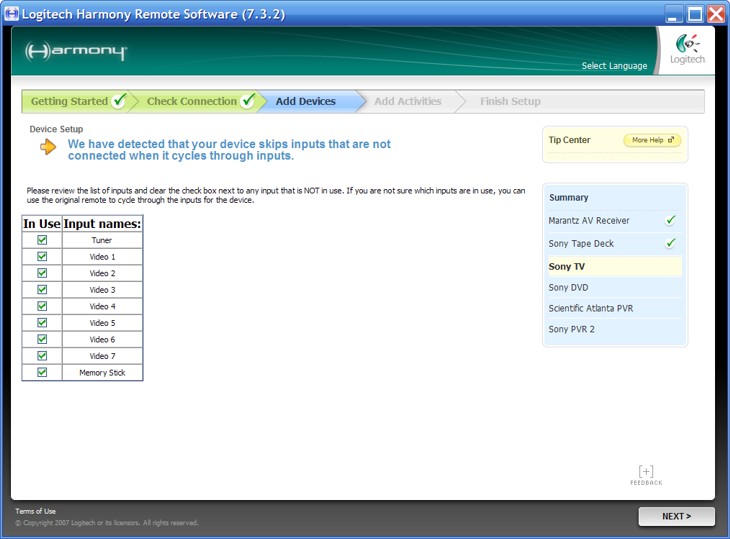730x539 pixels.
Task: Uncheck the Video 5 In Use checkbox
Action: (x=42, y=323)
